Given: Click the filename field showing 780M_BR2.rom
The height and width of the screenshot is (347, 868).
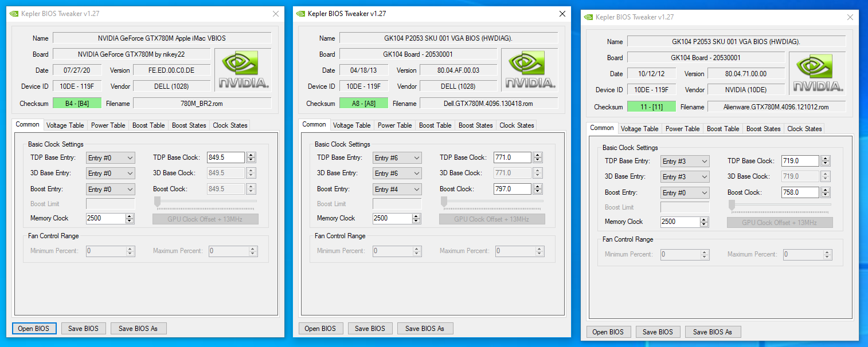Looking at the screenshot, I should coord(202,104).
